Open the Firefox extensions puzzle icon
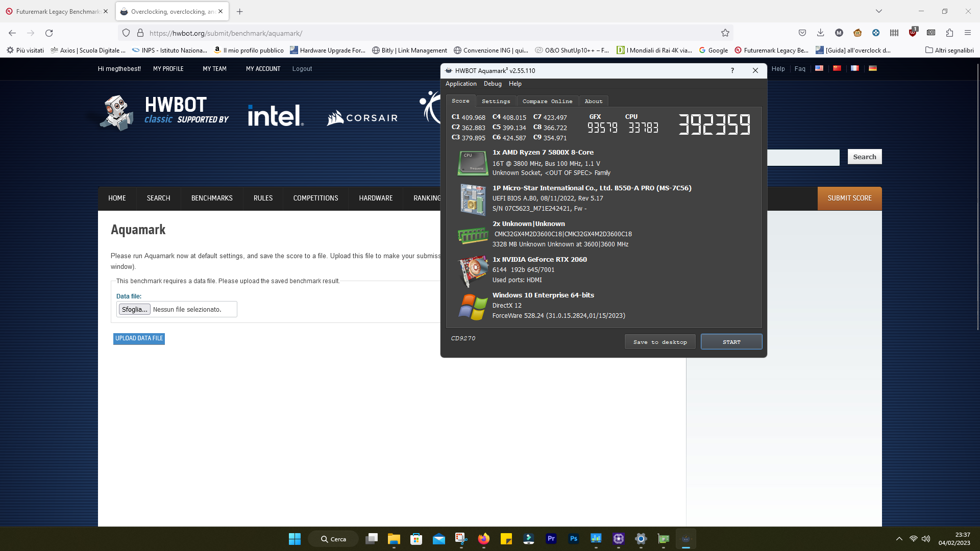 [x=949, y=33]
